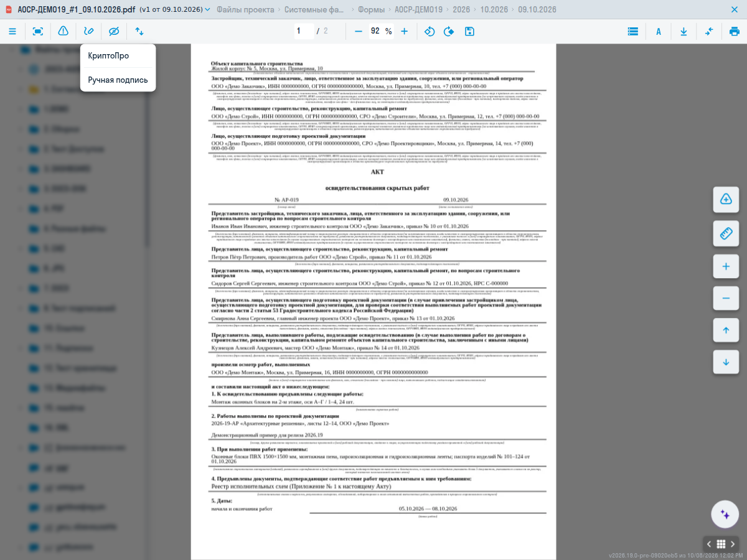Click act number № АР-019

click(x=286, y=200)
